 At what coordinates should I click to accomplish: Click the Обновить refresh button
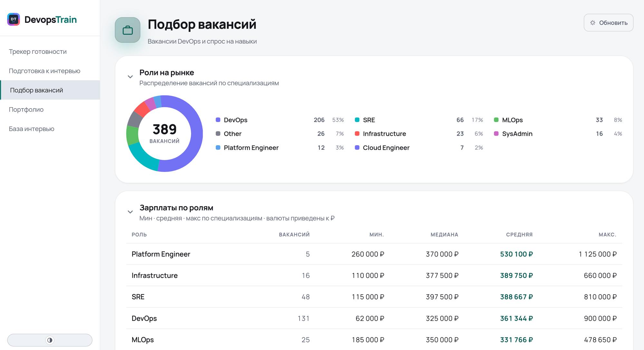[x=608, y=23]
